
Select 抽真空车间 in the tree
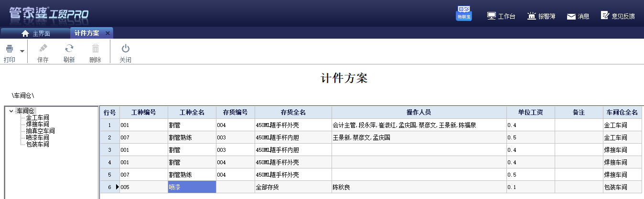40,131
